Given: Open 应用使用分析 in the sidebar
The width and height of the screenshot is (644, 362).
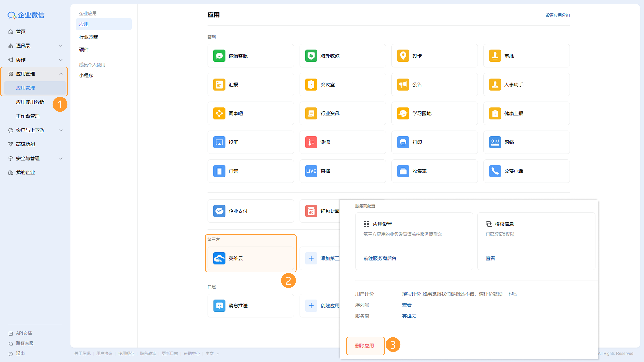Looking at the screenshot, I should pos(30,102).
